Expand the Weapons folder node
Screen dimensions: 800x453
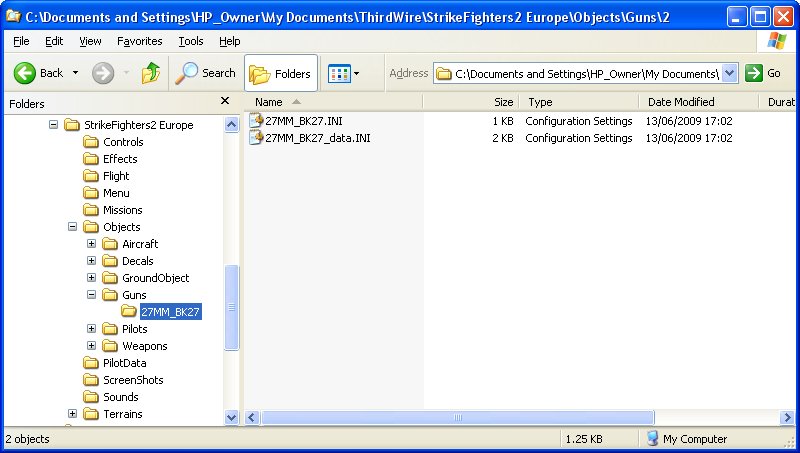pyautogui.click(x=91, y=345)
